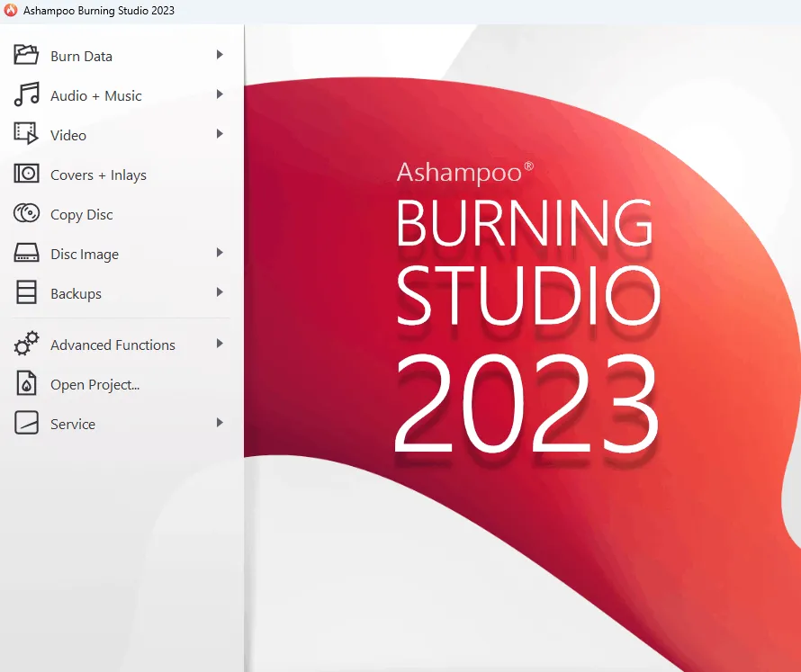
Task: Click the Ashampoo flame icon in title bar
Action: pos(11,11)
